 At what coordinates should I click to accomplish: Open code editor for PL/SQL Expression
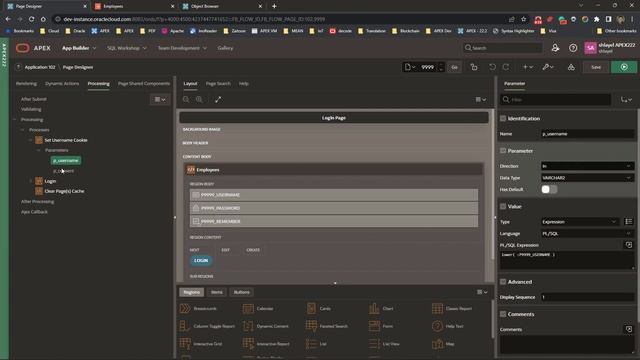point(629,245)
